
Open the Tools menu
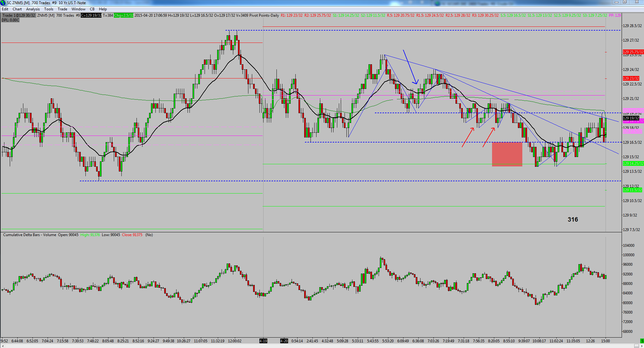pos(49,9)
